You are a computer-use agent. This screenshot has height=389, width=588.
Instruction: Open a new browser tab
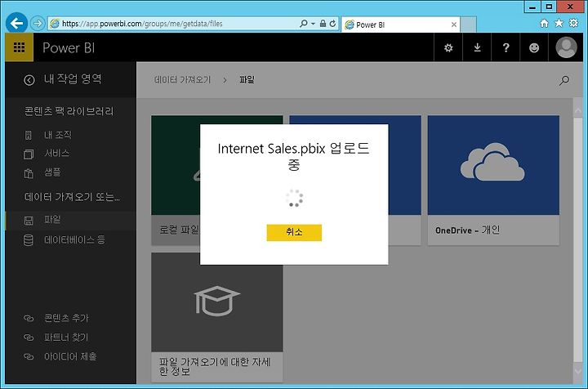(x=469, y=25)
